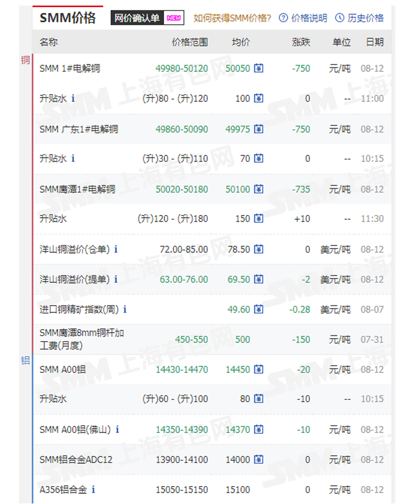
Task: Click info icon beside 洋山铜溢价(仓单)
Action: [x=116, y=249]
